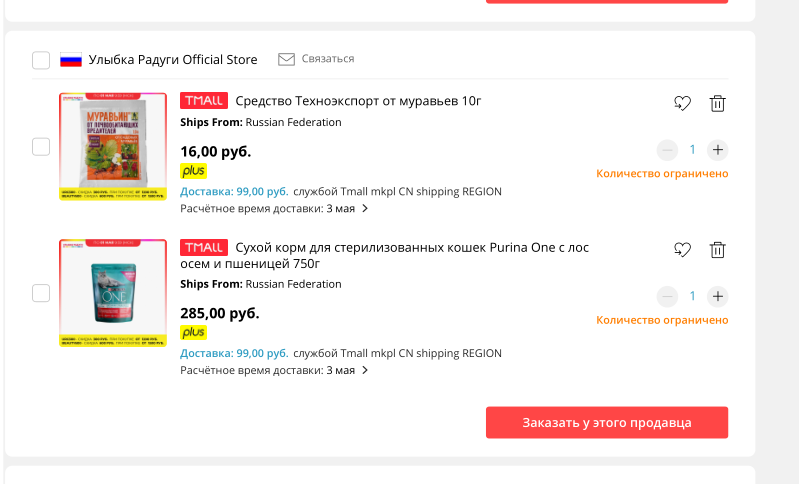This screenshot has height=484, width=799.
Task: Click Заказать у этого продавца button
Action: (x=607, y=422)
